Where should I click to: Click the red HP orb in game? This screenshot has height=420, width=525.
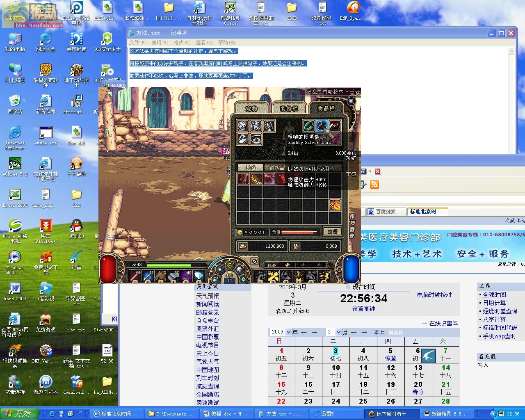pos(108,269)
